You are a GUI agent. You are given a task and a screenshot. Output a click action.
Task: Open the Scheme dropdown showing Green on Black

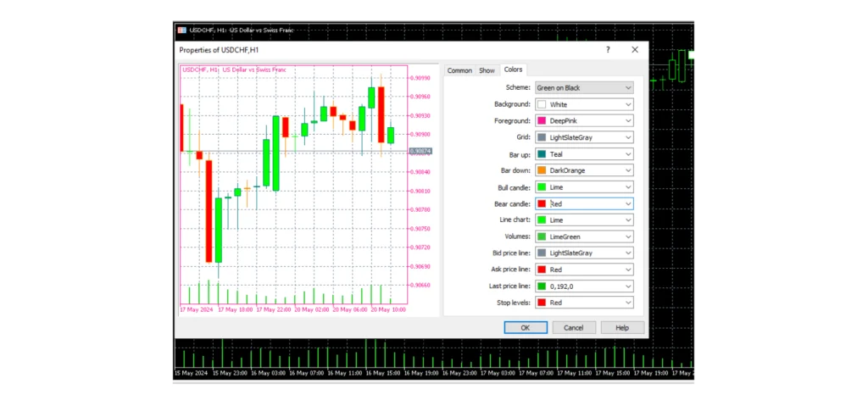coord(584,87)
